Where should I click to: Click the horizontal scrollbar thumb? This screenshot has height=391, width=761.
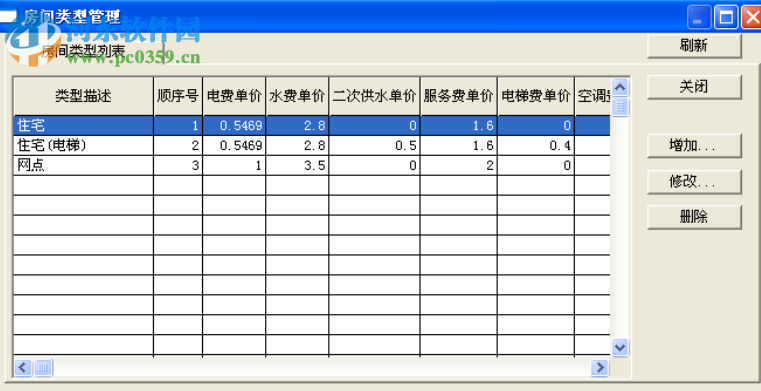[x=43, y=367]
